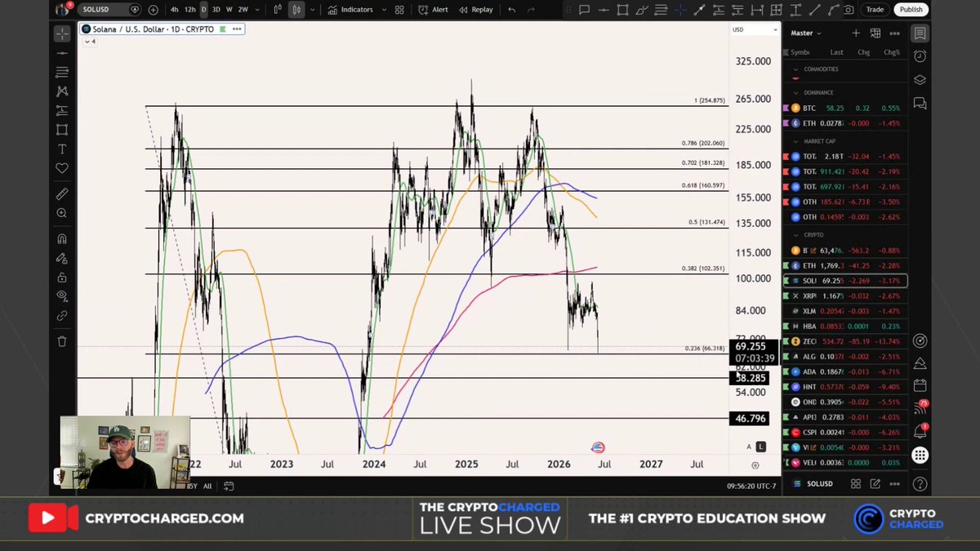
Task: Click the Publish button
Action: [911, 10]
